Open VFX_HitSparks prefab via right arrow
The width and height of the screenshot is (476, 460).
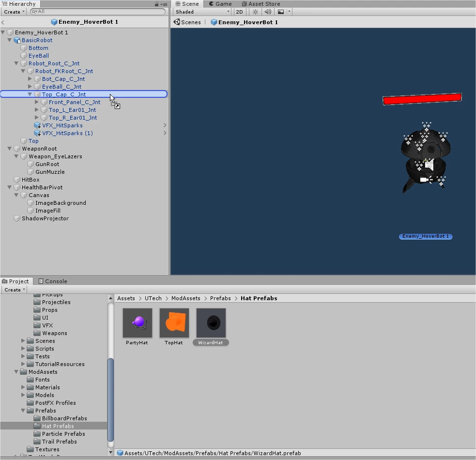(165, 125)
